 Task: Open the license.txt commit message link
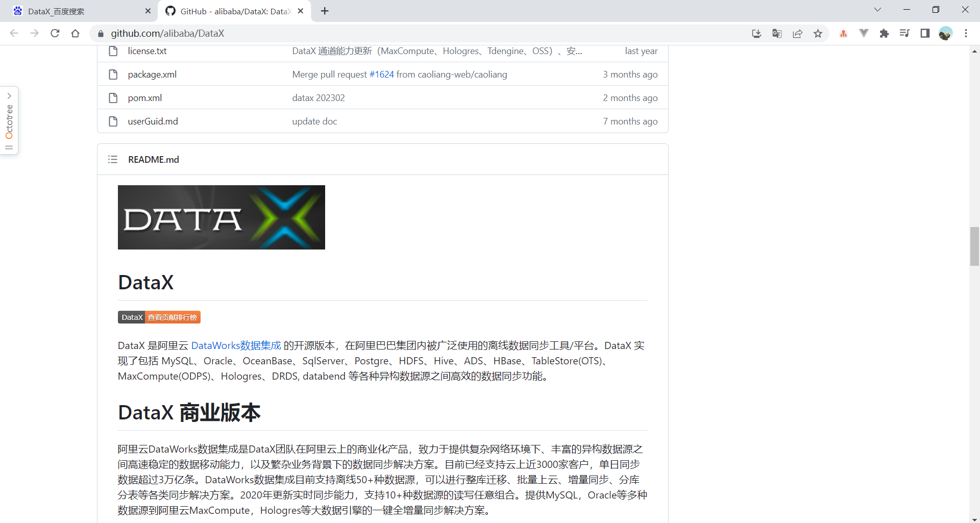(x=437, y=51)
